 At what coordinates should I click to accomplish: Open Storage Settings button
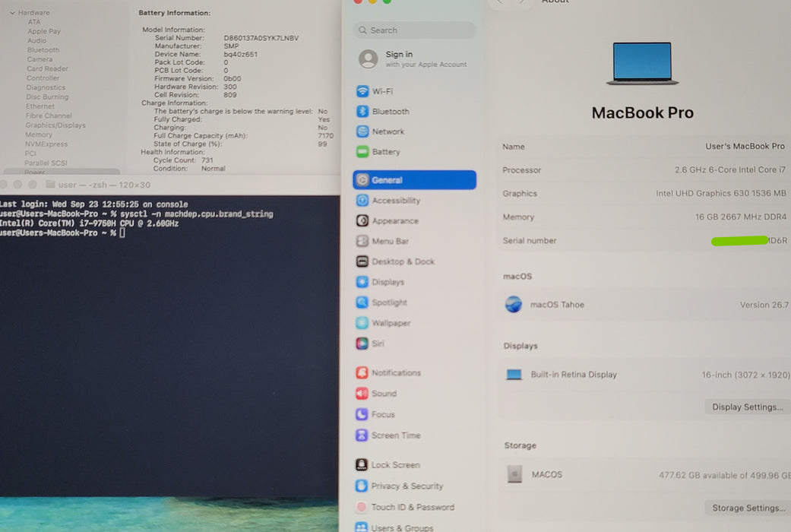(x=748, y=508)
